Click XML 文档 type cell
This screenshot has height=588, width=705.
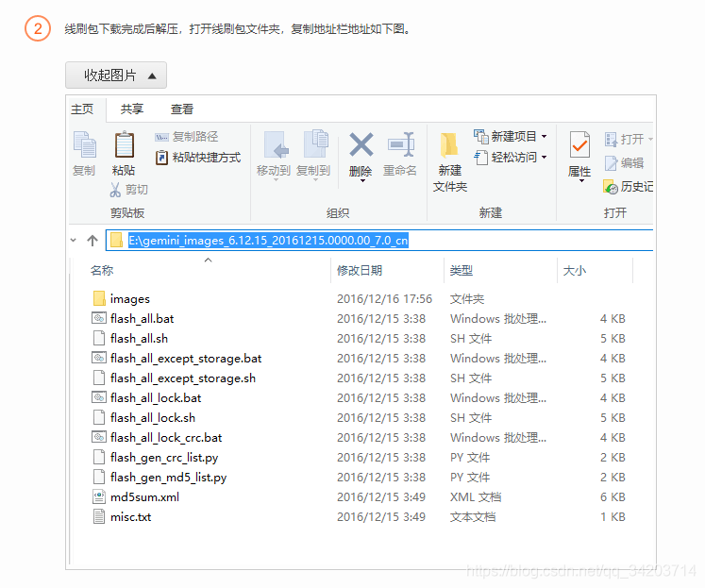click(x=476, y=496)
